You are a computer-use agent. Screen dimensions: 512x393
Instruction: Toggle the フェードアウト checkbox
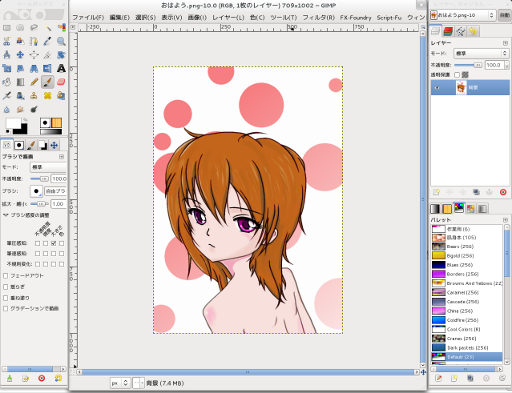click(6, 276)
